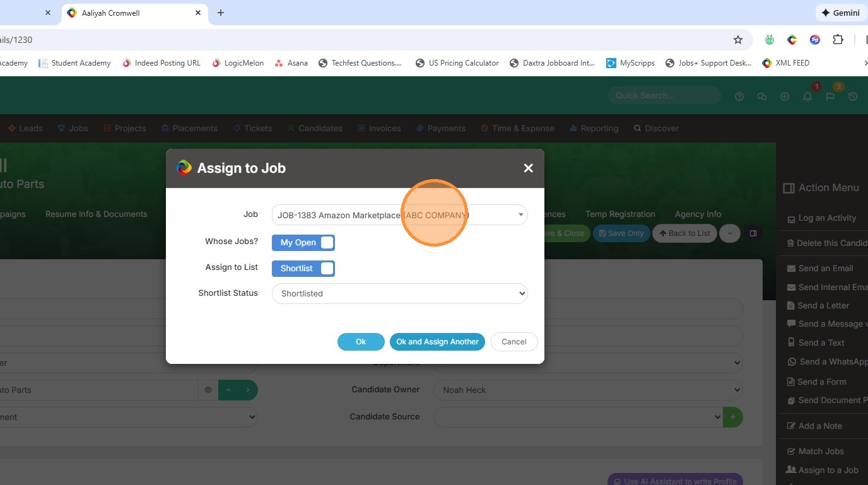Select Assign to a Job action
The image size is (868, 485).
point(822,470)
